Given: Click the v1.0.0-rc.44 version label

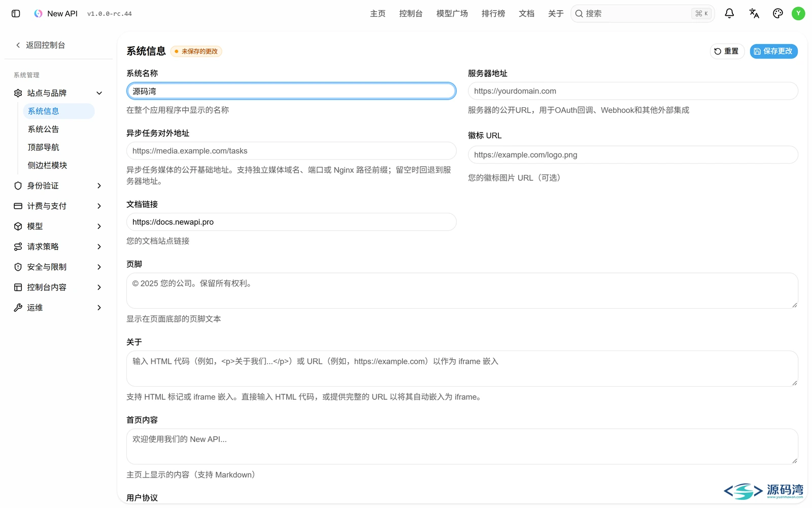Looking at the screenshot, I should [110, 14].
